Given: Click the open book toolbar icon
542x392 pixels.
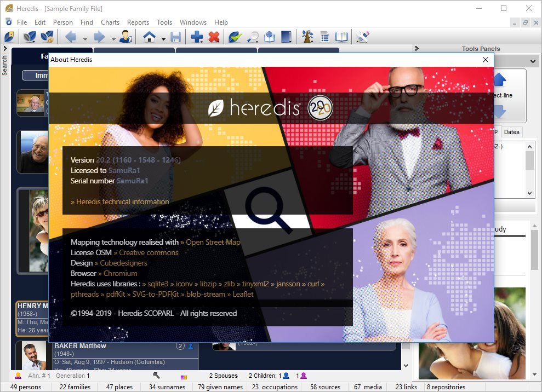Looking at the screenshot, I should coord(341,37).
